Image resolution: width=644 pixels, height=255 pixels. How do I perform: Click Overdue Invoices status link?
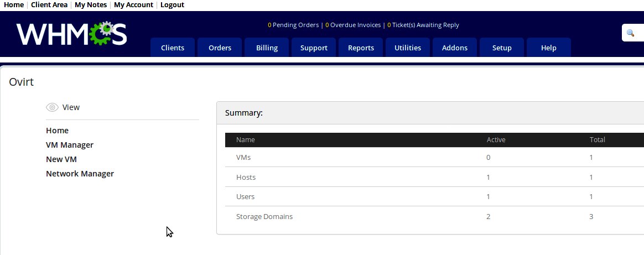tap(353, 25)
